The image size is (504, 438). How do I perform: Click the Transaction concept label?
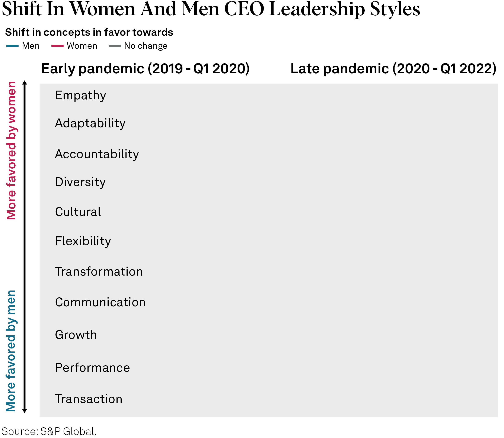[89, 399]
